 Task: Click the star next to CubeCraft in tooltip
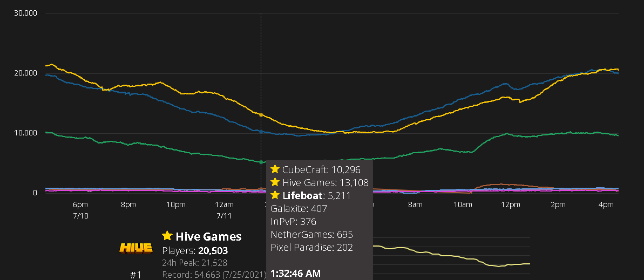(275, 169)
